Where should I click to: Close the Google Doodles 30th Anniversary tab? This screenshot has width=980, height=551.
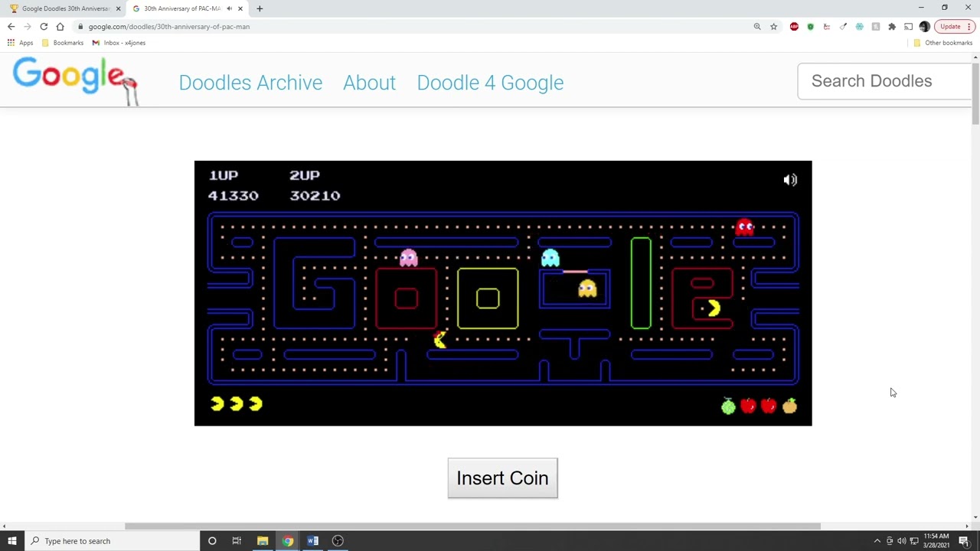pyautogui.click(x=118, y=8)
